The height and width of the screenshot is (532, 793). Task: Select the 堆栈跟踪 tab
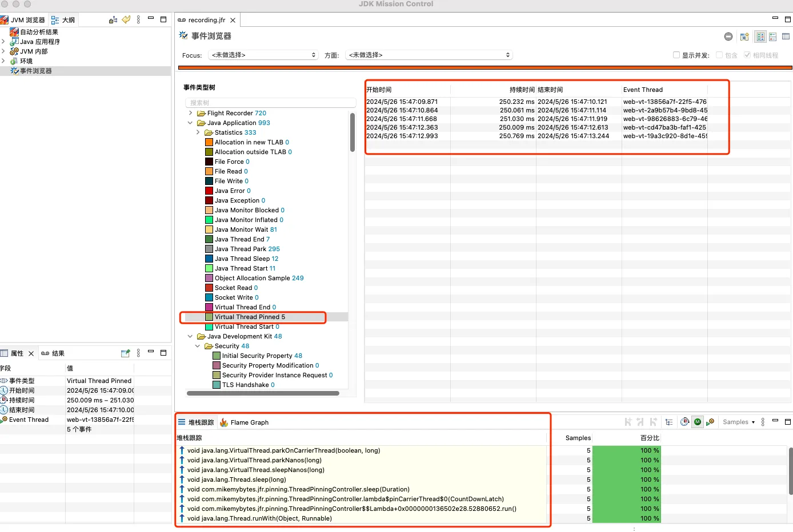pyautogui.click(x=196, y=422)
